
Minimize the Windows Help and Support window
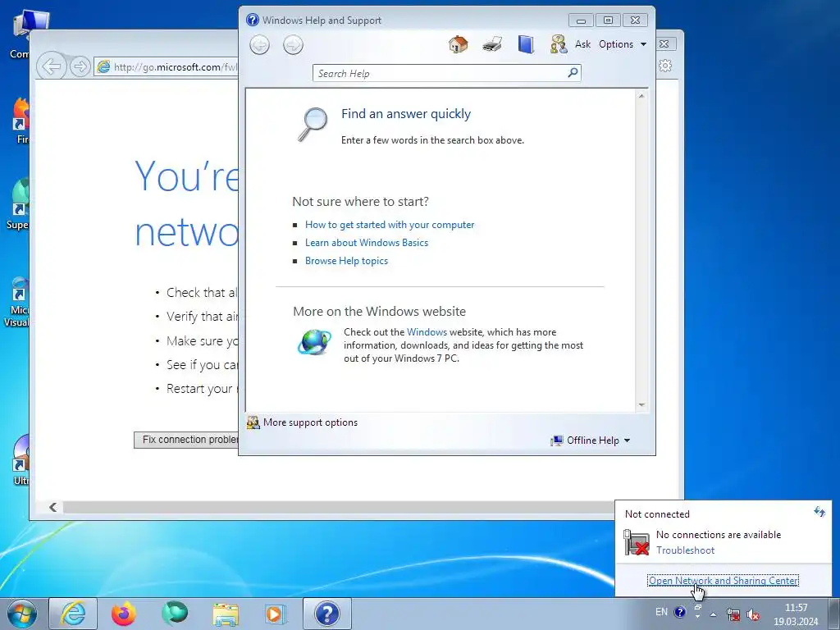click(x=581, y=21)
